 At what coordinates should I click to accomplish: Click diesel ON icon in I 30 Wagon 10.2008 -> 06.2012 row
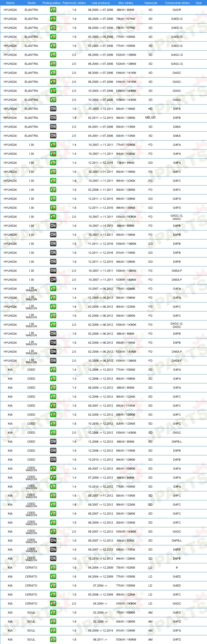tap(53, 361)
